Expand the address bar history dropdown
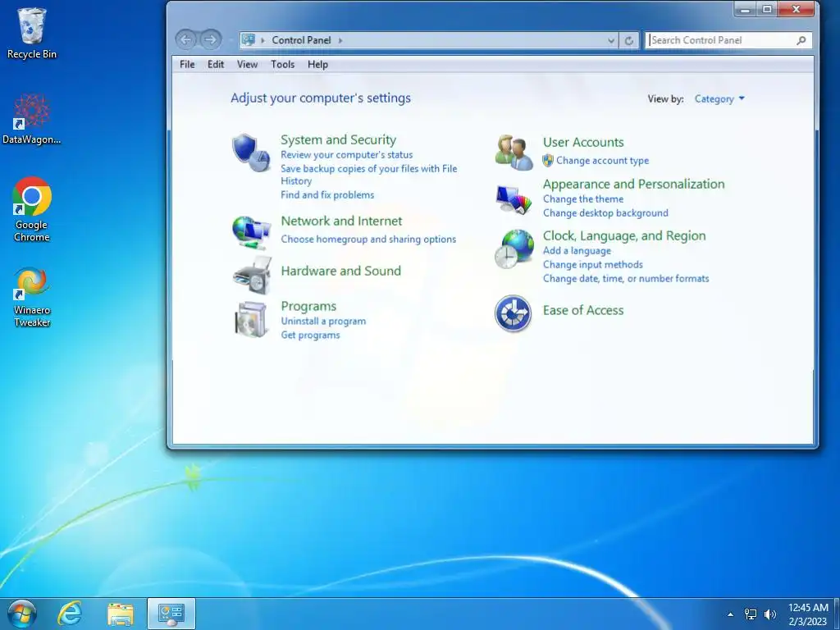Image resolution: width=840 pixels, height=630 pixels. 610,40
